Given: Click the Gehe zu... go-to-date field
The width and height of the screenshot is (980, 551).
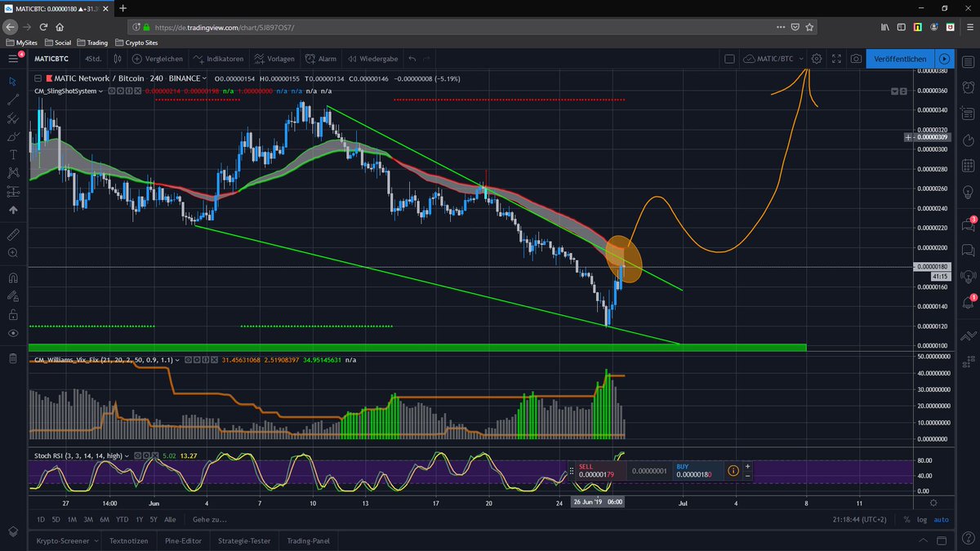Looking at the screenshot, I should click(x=208, y=519).
